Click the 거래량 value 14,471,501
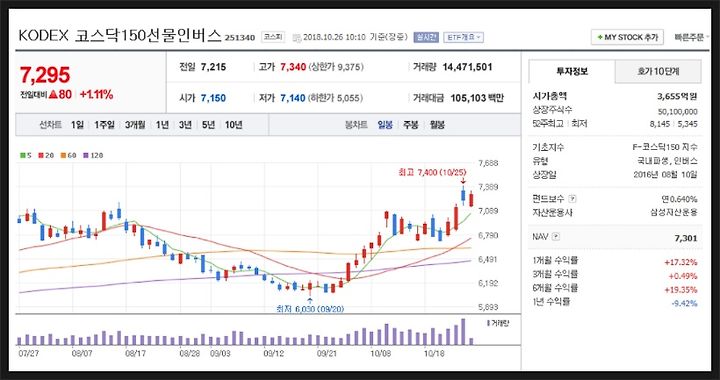720x380 pixels. click(467, 67)
